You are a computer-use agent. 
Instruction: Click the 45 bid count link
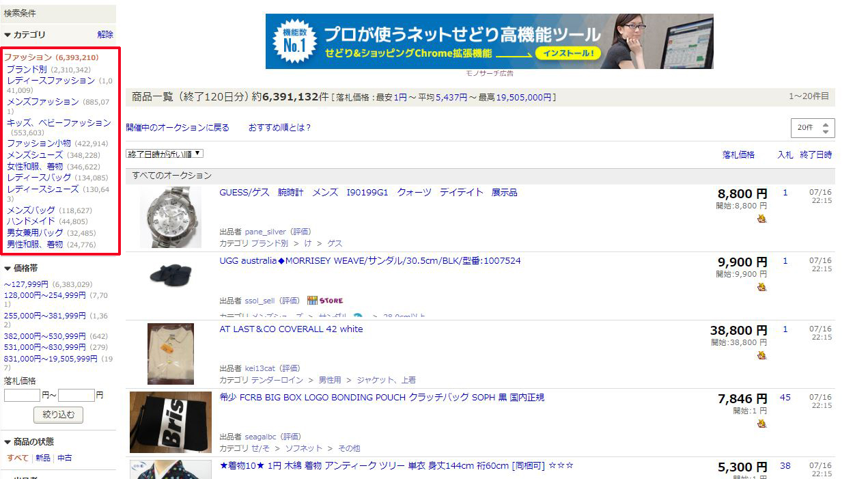click(785, 398)
